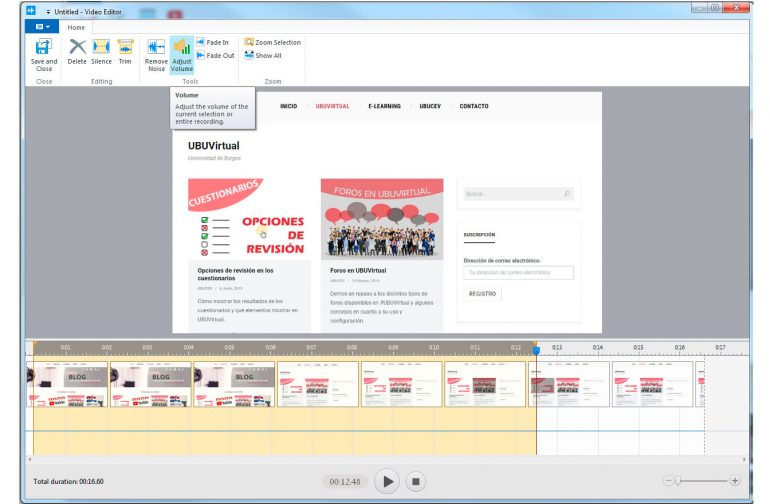Open the blue application menu dropdown
Screen dimensions: 770x504
pos(42,27)
